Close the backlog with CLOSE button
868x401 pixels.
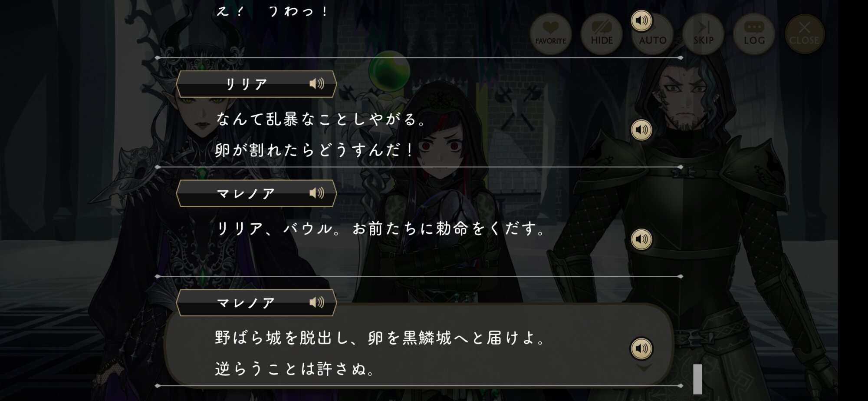click(804, 34)
